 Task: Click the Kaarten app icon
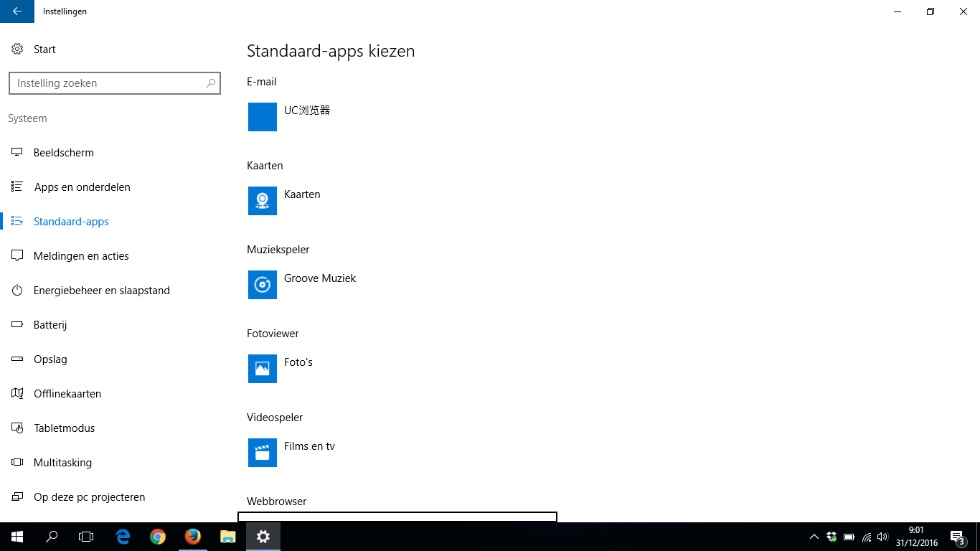click(263, 201)
